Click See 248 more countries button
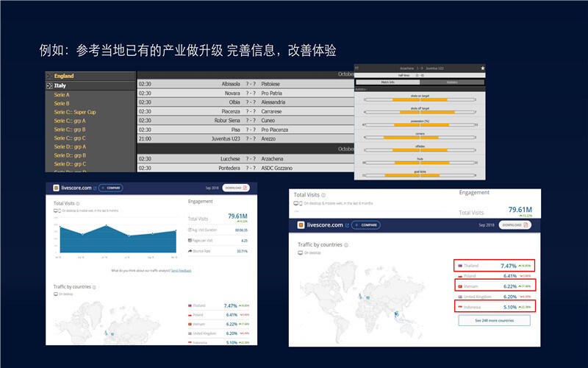This screenshot has width=588, height=368. (x=494, y=320)
